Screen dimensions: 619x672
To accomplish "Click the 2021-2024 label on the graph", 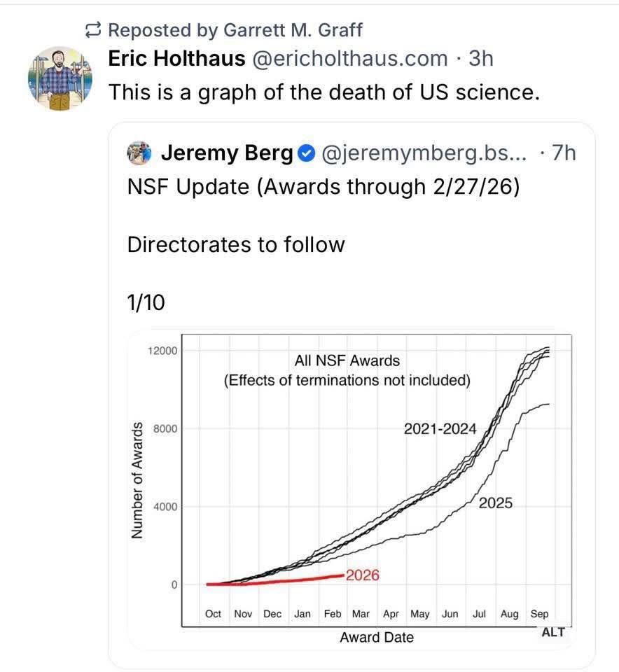I will [440, 429].
